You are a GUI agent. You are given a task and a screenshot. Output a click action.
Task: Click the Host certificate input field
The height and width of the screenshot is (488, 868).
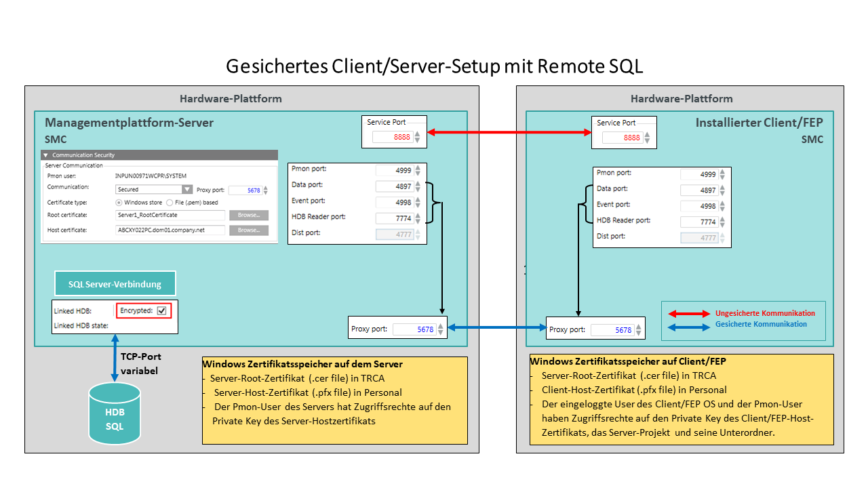pos(170,230)
